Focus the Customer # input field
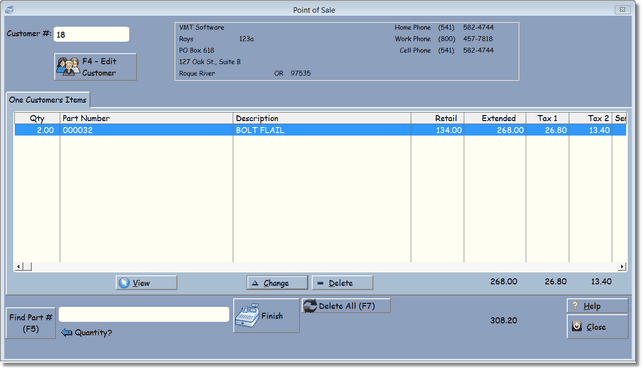This screenshot has width=642, height=369. click(91, 34)
